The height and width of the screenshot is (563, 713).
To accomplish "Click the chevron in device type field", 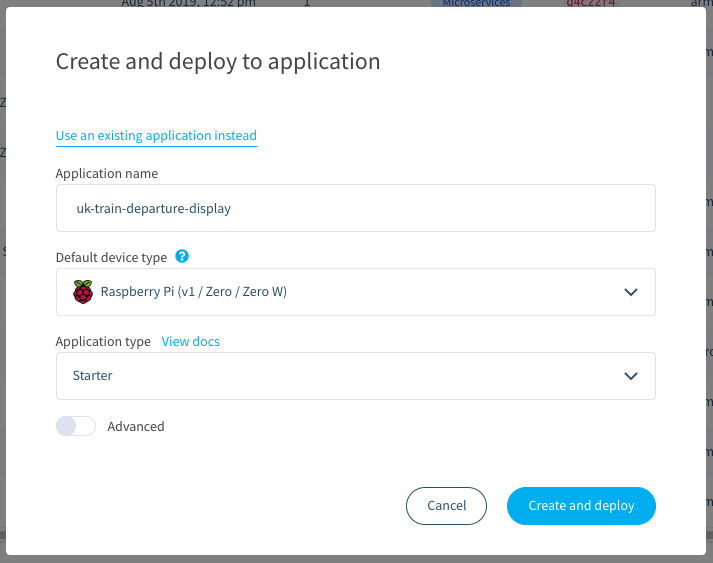I will point(630,292).
